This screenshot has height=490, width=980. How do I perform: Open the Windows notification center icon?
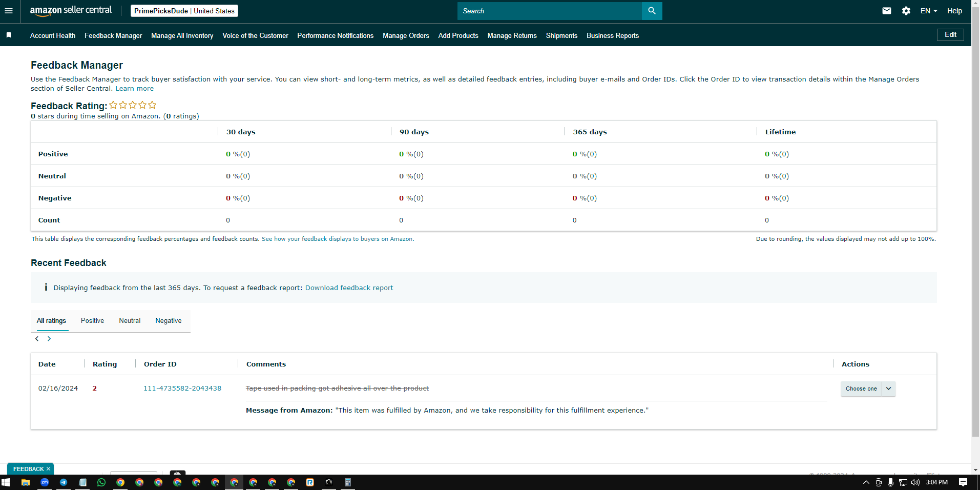click(x=963, y=482)
